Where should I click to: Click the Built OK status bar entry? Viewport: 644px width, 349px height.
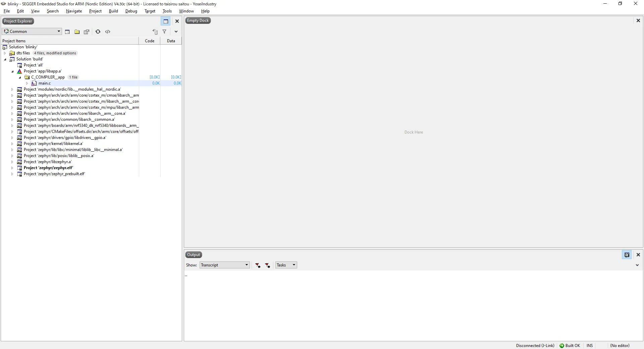(x=570, y=346)
